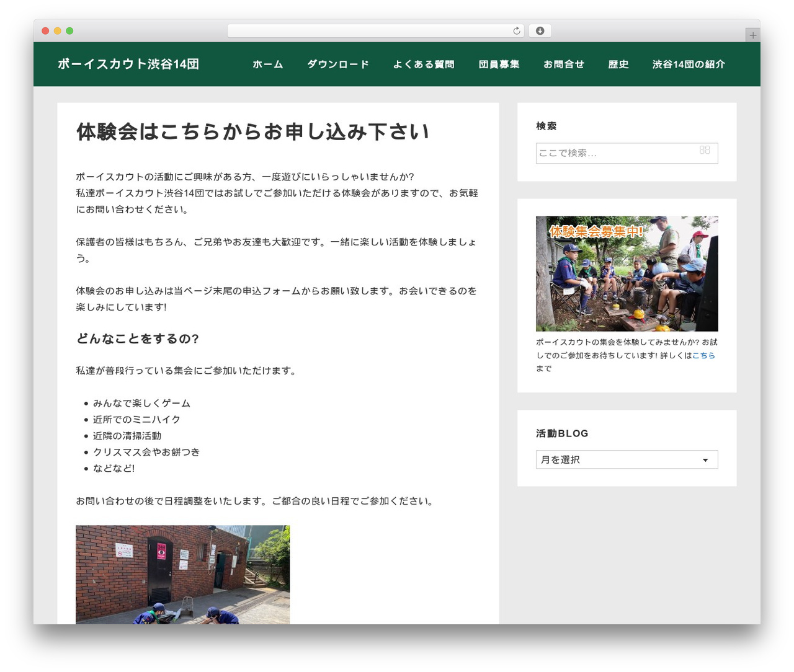The width and height of the screenshot is (794, 672).
Task: Click the どんなことをするの? subheading
Action: (x=138, y=338)
